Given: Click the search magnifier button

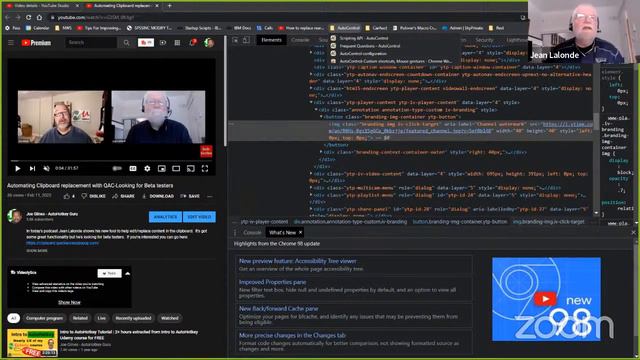Looking at the screenshot, I should pos(127,42).
